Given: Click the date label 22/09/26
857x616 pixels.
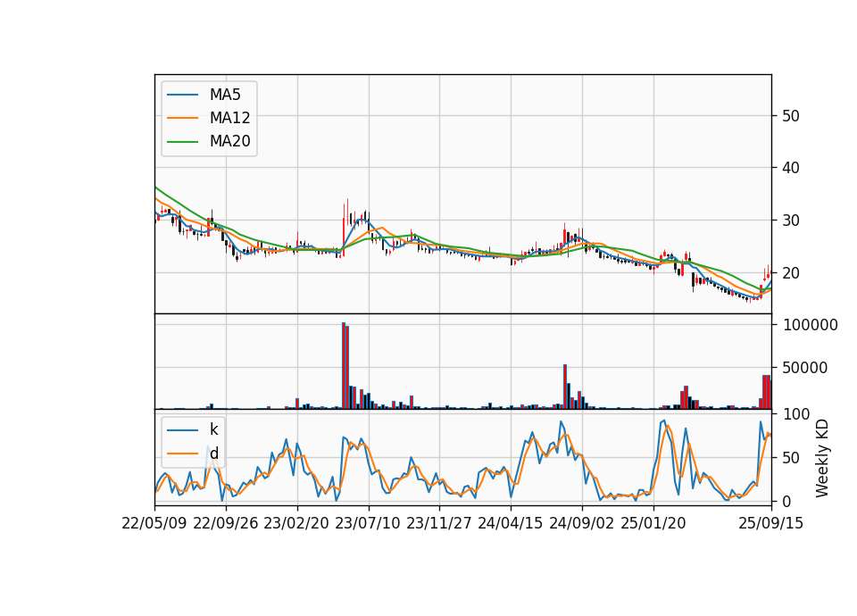Looking at the screenshot, I should (x=226, y=523).
